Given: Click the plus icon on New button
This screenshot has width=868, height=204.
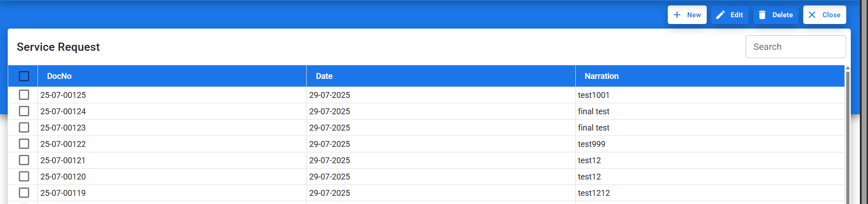Looking at the screenshot, I should click(677, 15).
